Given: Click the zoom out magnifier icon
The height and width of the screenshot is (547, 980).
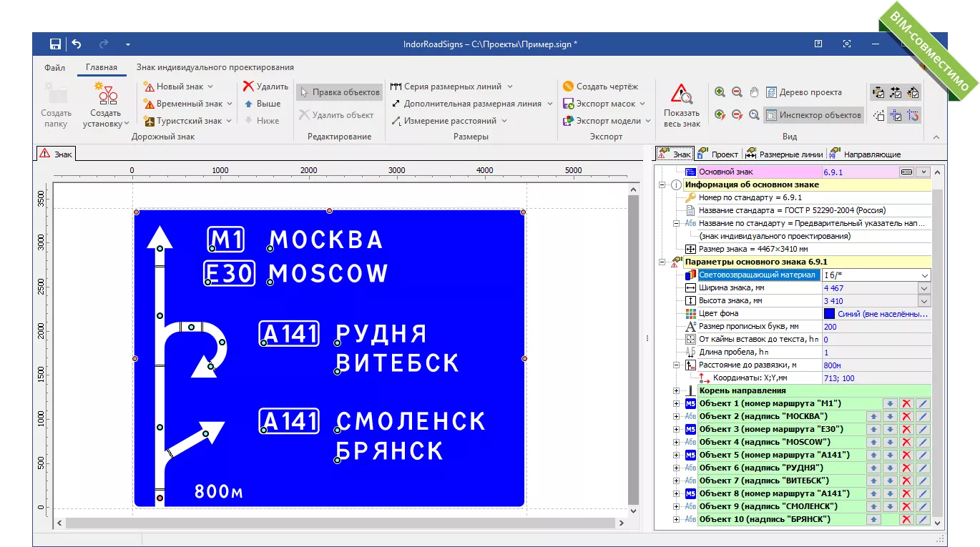Looking at the screenshot, I should 737,92.
